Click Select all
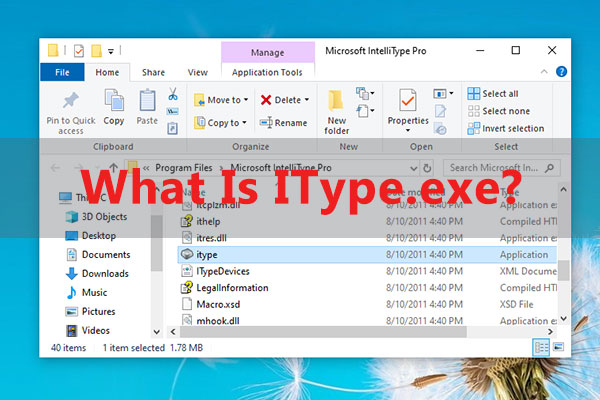 point(493,93)
